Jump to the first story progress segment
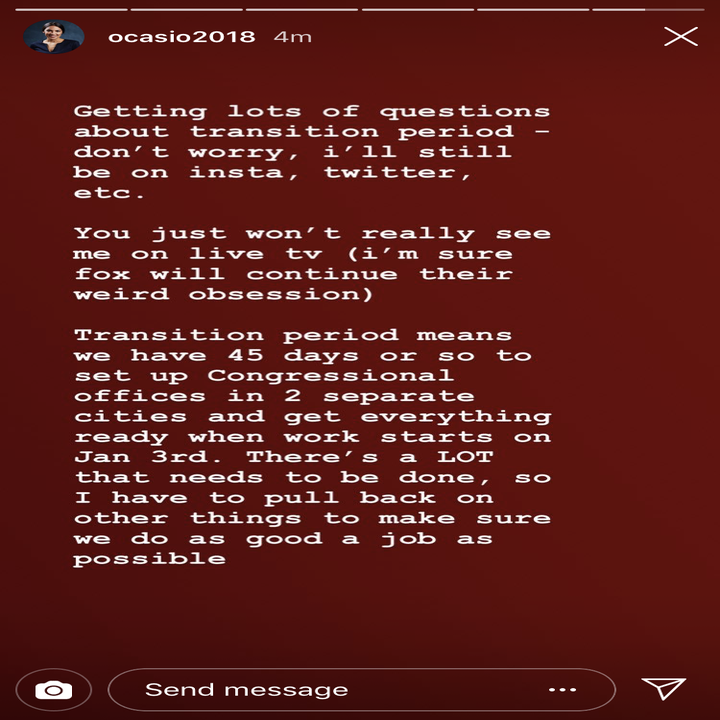The width and height of the screenshot is (720, 720). 71,9
